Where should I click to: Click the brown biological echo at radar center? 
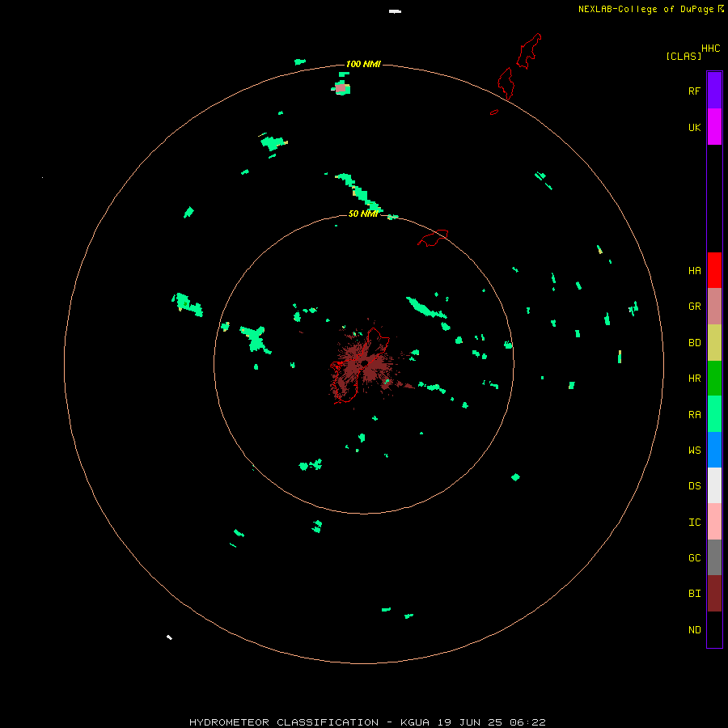click(x=365, y=365)
